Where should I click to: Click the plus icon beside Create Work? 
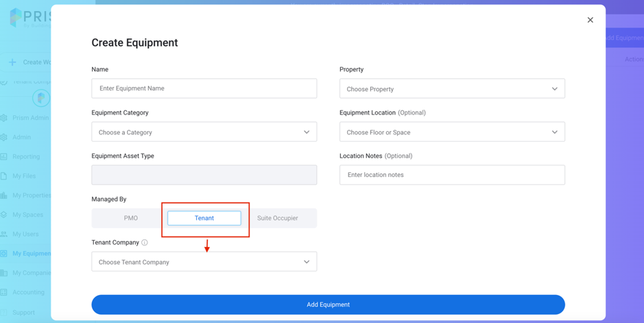[x=12, y=62]
